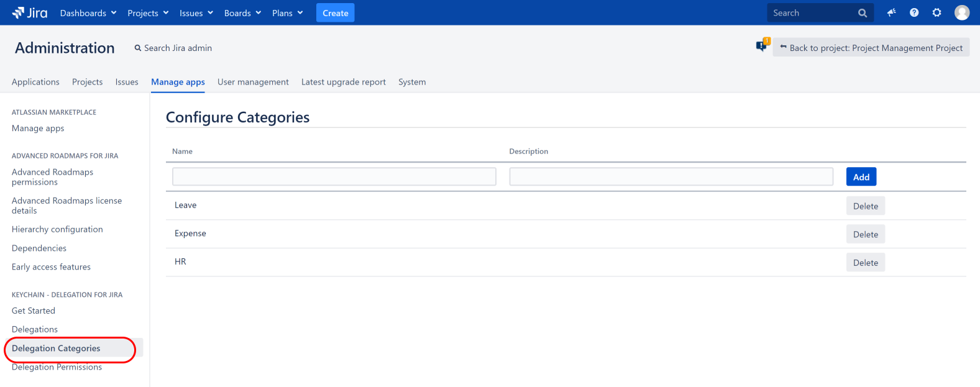980x387 pixels.
Task: Switch to the User management tab
Action: (x=253, y=82)
